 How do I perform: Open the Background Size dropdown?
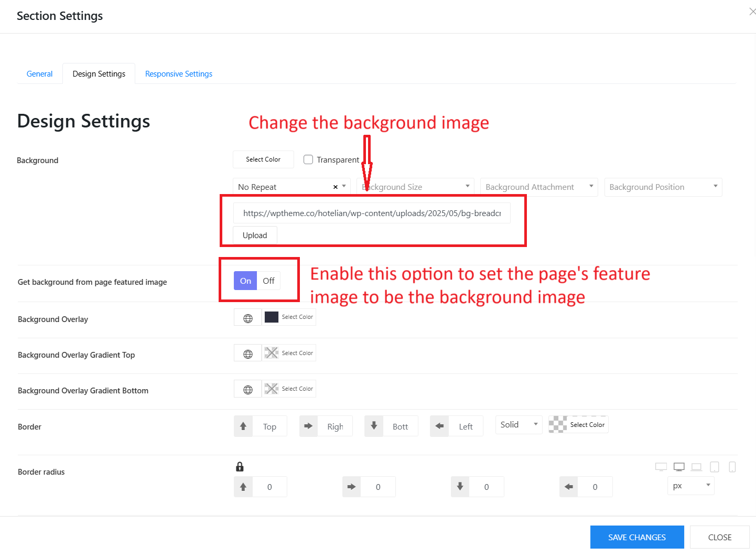[x=415, y=187]
